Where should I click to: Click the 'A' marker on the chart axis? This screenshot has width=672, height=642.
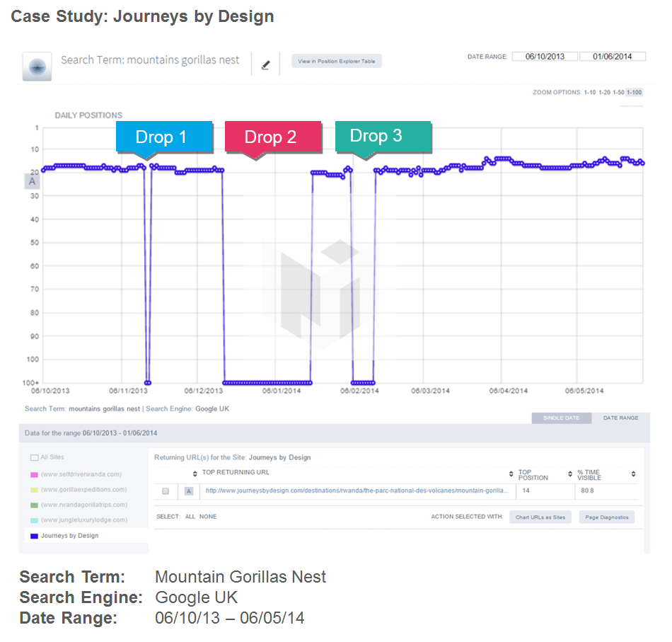(x=31, y=181)
